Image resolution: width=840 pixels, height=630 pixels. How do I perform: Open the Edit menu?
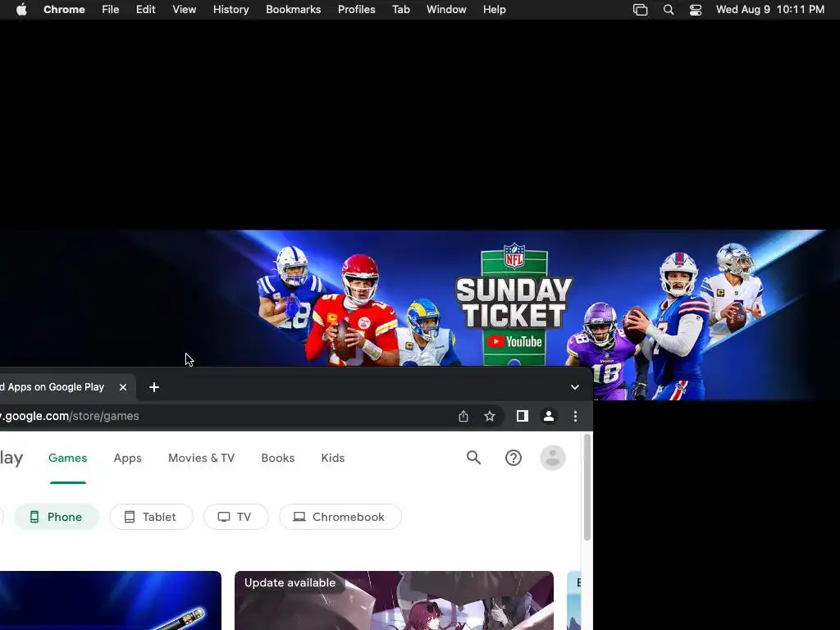(x=145, y=10)
